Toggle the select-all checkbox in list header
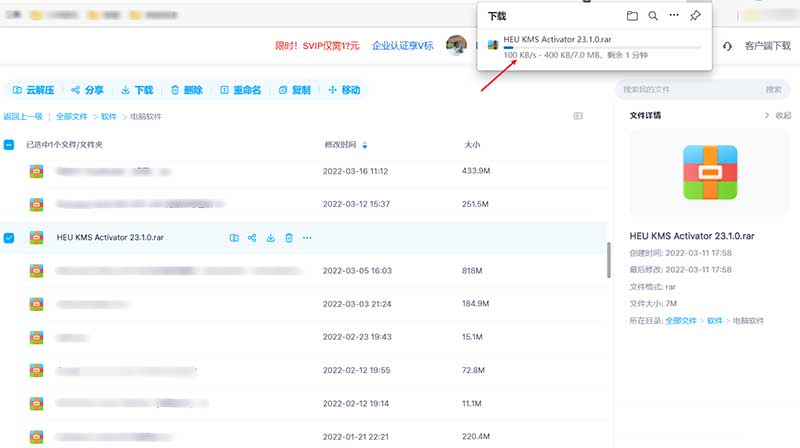This screenshot has width=800, height=448. click(x=9, y=145)
